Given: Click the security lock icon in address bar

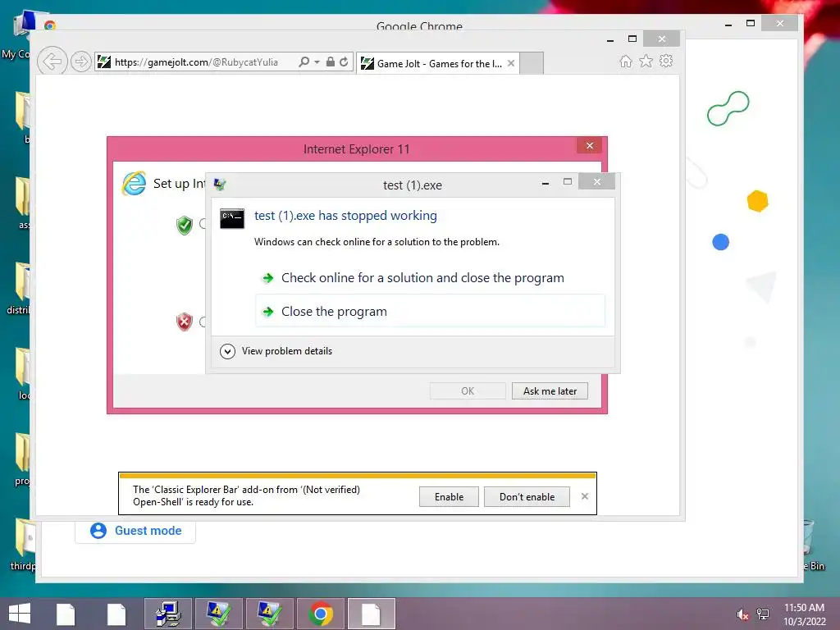Looking at the screenshot, I should click(331, 62).
